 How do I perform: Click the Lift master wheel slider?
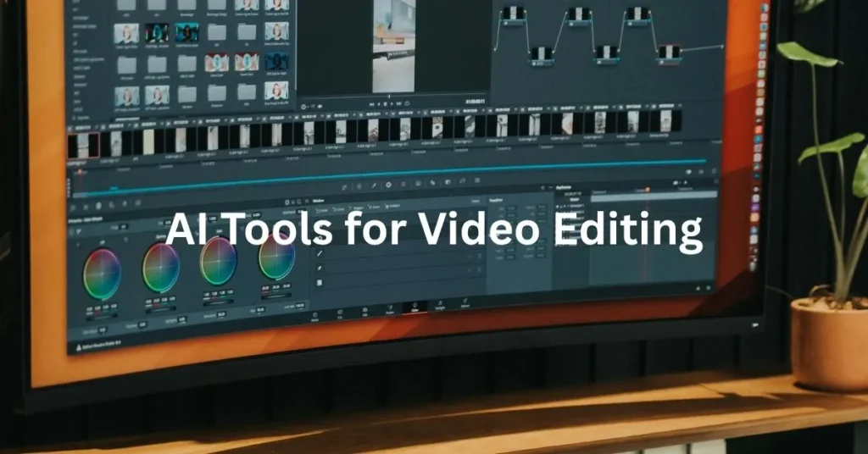tap(103, 316)
